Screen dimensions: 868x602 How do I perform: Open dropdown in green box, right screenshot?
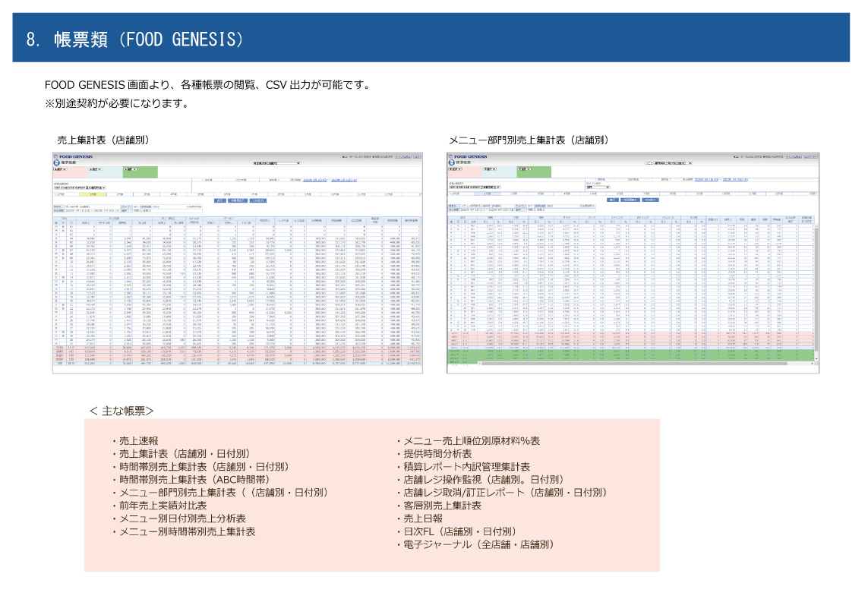[525, 169]
